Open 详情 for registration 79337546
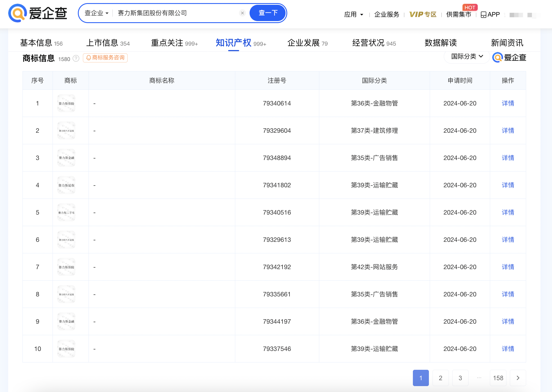 [508, 349]
